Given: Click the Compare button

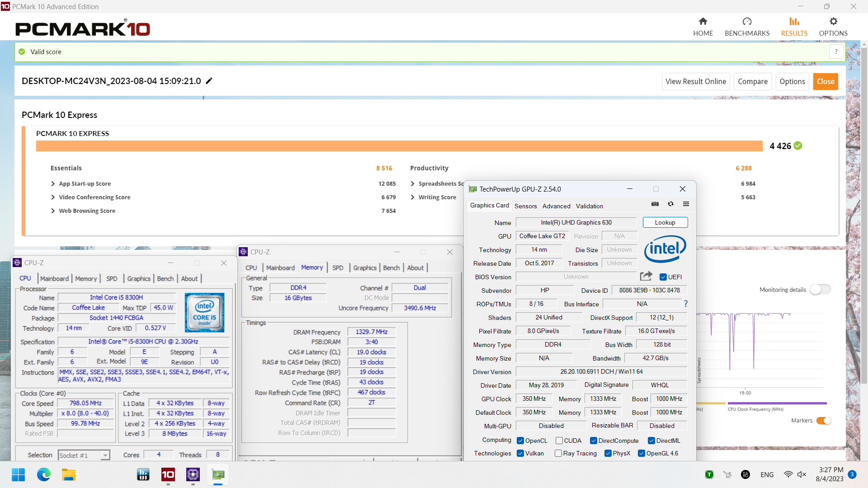Looking at the screenshot, I should tap(753, 81).
